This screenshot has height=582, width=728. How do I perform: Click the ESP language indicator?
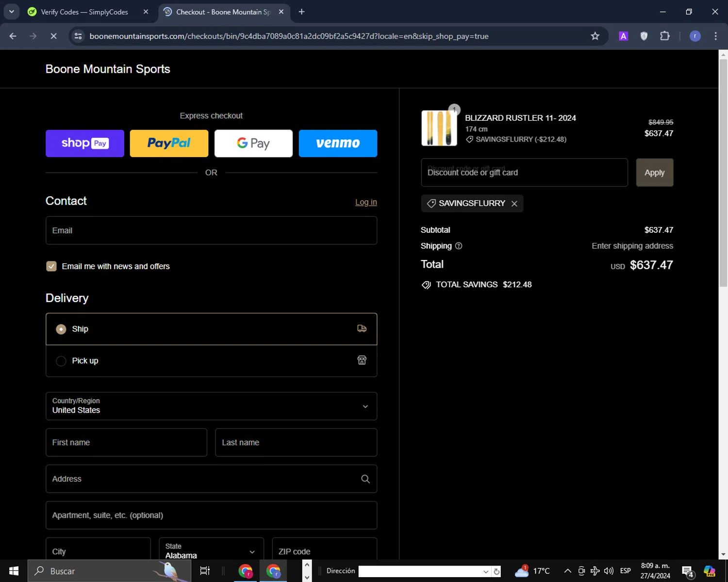[626, 571]
